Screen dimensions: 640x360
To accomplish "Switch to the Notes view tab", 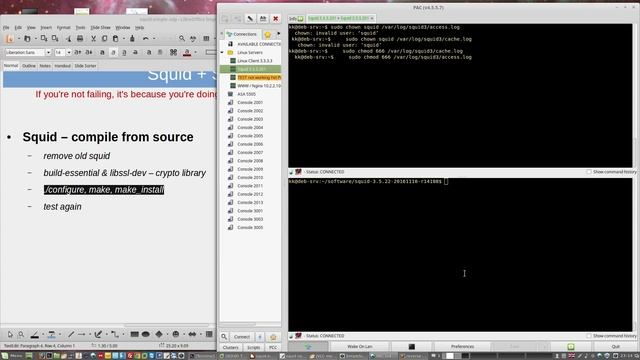I will 45,66.
